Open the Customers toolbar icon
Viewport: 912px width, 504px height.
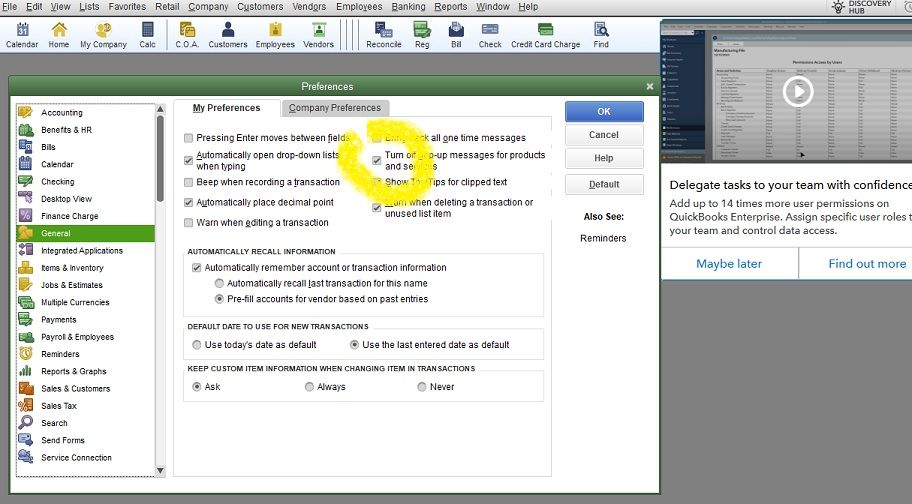228,35
